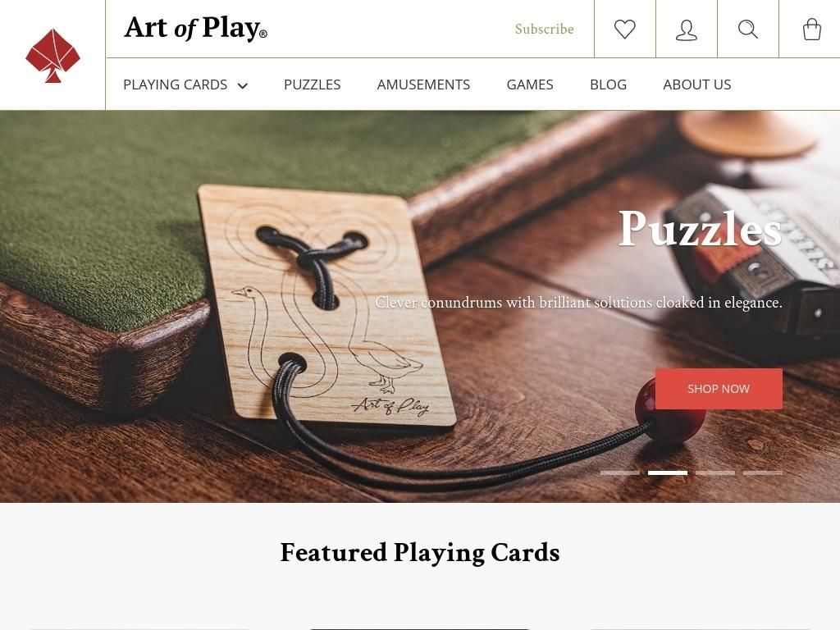Visit the About Us page
The width and height of the screenshot is (840, 630).
(697, 84)
